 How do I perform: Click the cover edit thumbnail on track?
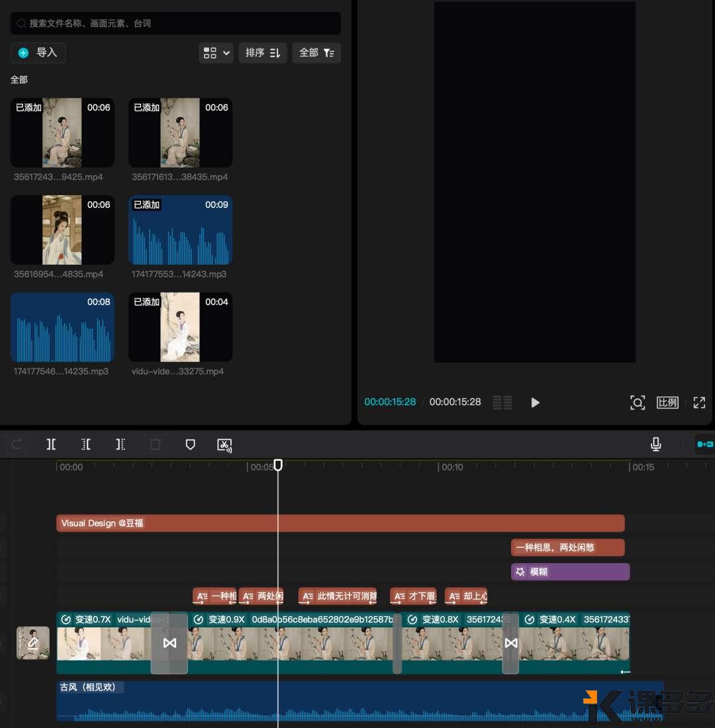pos(33,643)
